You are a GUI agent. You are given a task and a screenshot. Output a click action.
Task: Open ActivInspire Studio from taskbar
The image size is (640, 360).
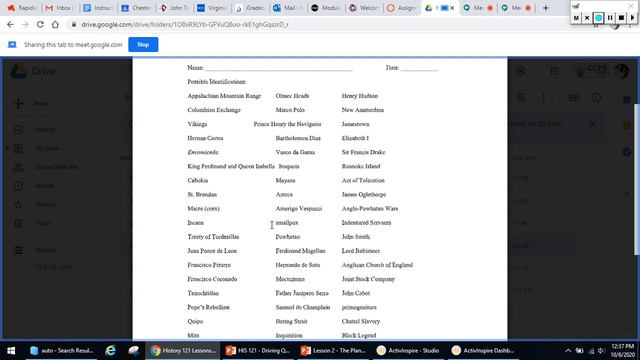click(x=408, y=351)
